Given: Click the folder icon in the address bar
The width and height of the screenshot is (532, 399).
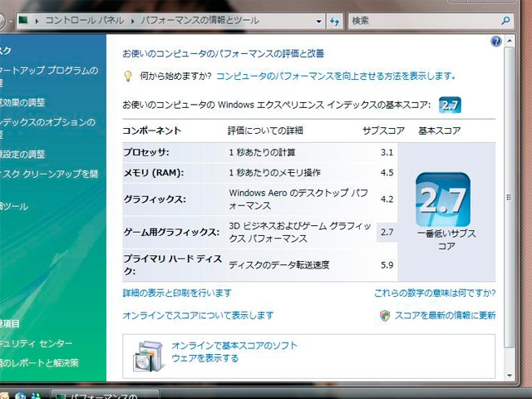Looking at the screenshot, I should (x=22, y=21).
